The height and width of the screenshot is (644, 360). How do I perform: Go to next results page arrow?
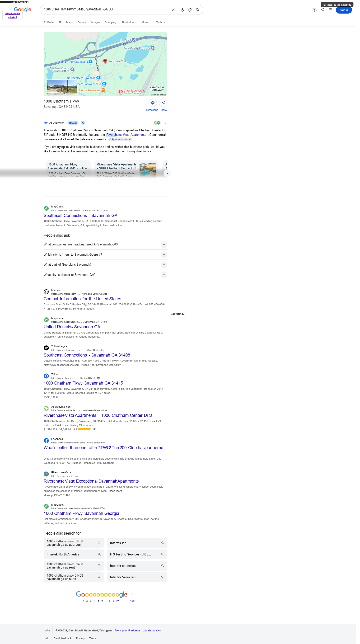pos(132,594)
